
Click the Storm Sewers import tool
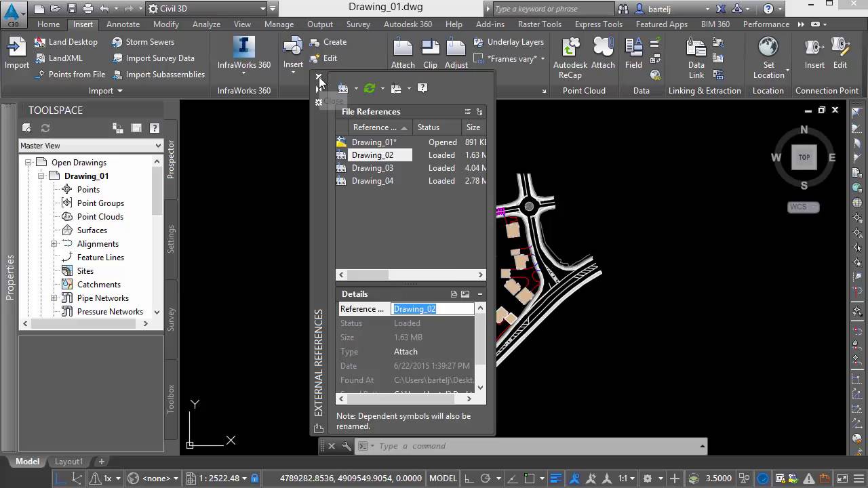point(142,41)
